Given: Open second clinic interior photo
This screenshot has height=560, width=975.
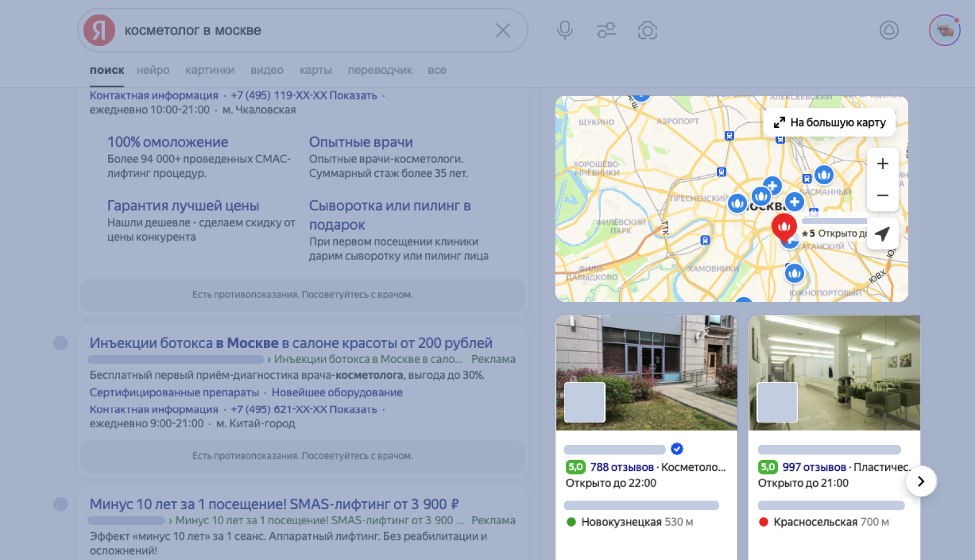Looking at the screenshot, I should click(x=834, y=373).
